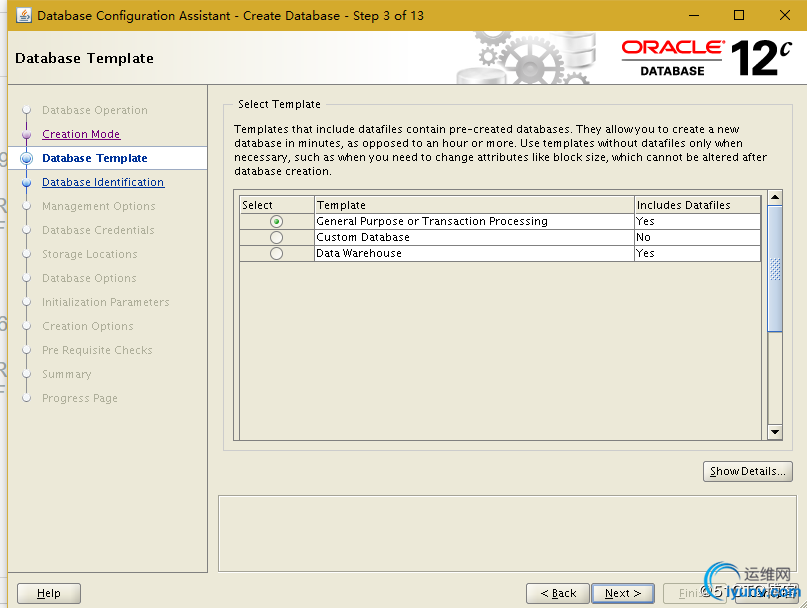
Task: Minimize the Database Configuration Assistant window
Action: tap(694, 15)
